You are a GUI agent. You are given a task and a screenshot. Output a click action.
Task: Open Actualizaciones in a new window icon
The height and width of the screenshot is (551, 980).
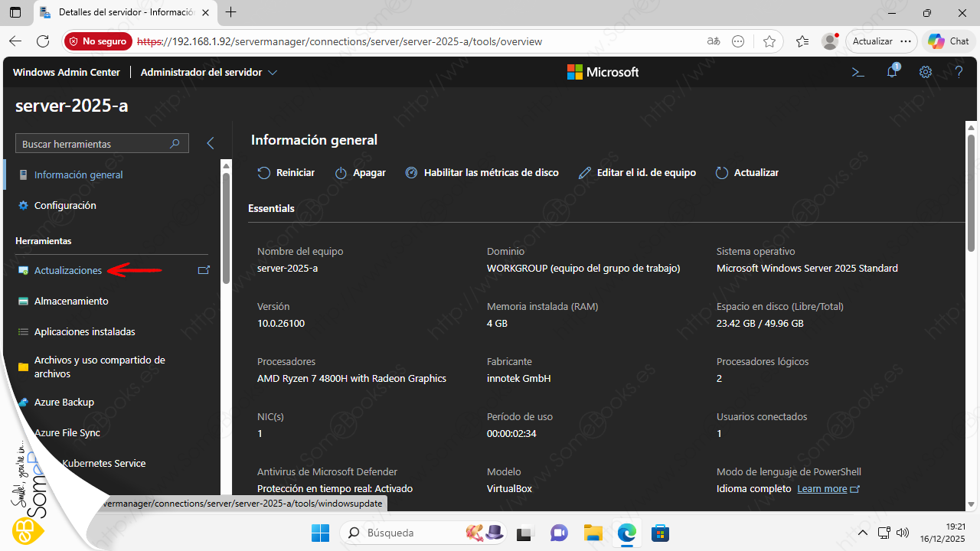tap(204, 270)
